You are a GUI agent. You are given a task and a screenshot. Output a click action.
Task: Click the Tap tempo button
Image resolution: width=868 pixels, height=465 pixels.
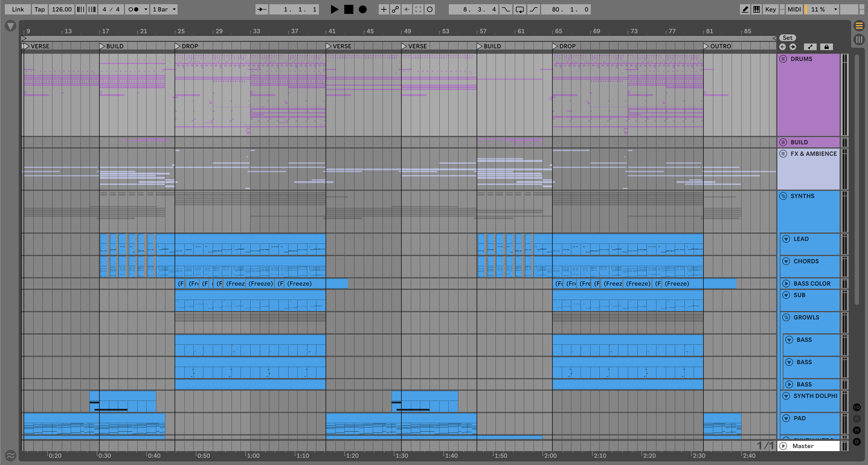coord(40,9)
